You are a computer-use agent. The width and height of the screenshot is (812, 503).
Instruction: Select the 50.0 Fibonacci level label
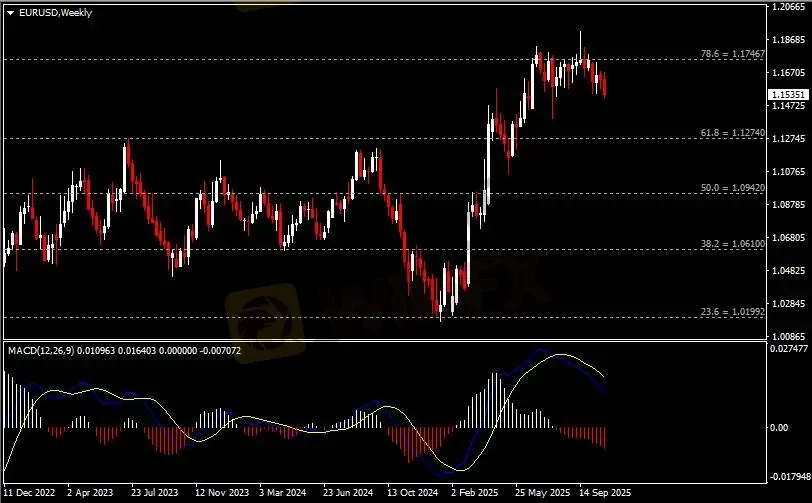point(735,187)
